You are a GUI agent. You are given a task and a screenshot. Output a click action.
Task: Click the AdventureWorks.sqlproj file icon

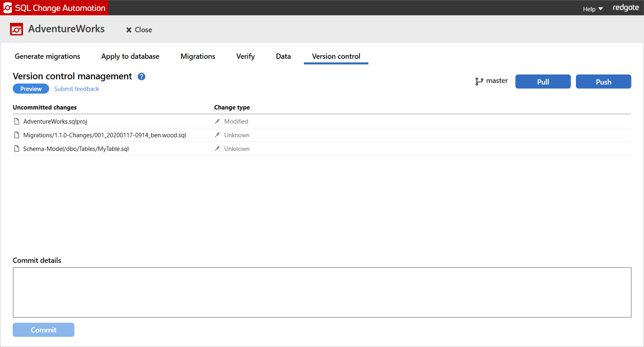coord(17,122)
